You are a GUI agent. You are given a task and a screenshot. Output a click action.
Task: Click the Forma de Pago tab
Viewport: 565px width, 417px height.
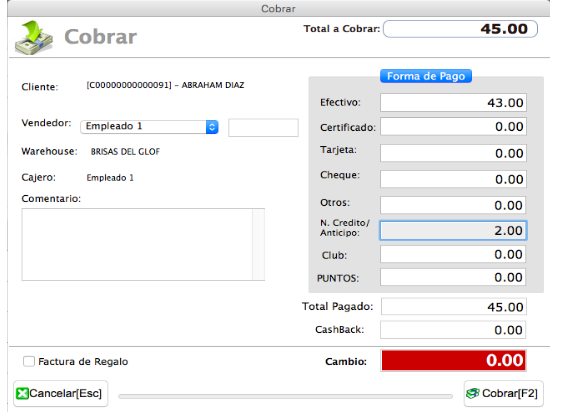[x=426, y=76]
